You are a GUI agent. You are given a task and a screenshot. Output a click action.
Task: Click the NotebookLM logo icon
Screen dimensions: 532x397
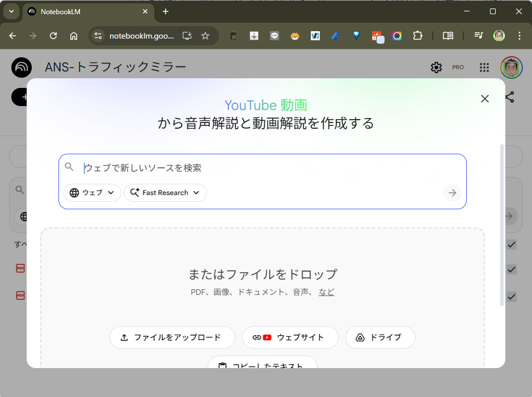(22, 67)
